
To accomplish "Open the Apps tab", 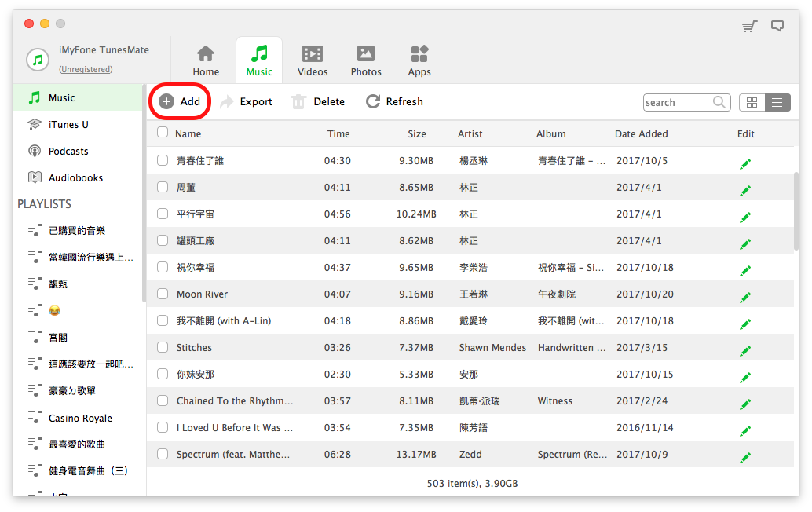I will (419, 60).
